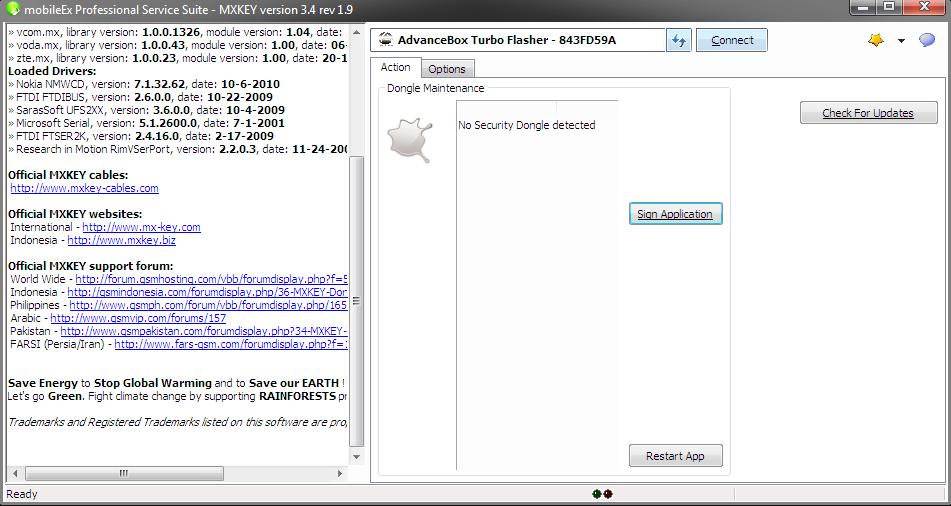The width and height of the screenshot is (951, 506).
Task: Click the log vertical scrollbar thumb
Action: 357,301
